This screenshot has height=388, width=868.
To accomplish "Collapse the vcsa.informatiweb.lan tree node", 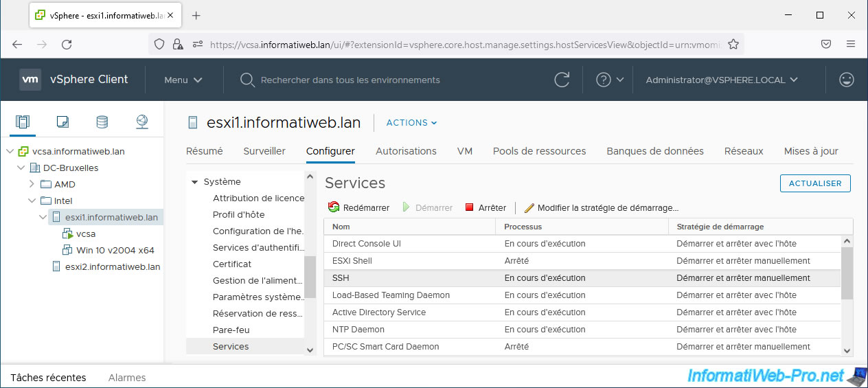I will coord(10,152).
